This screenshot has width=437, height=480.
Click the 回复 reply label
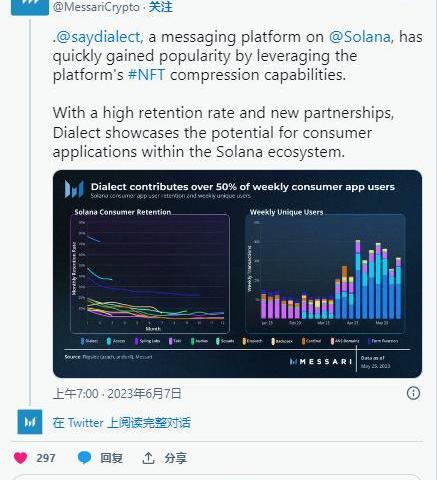[x=112, y=458]
